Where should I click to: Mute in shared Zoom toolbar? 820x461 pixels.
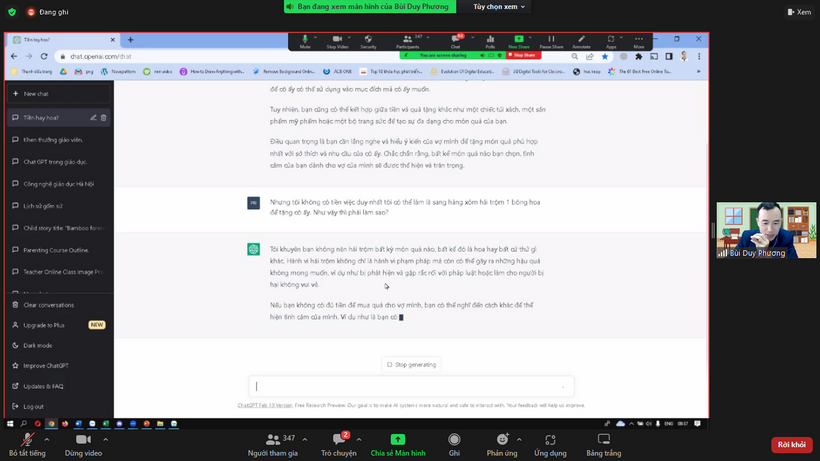click(305, 42)
